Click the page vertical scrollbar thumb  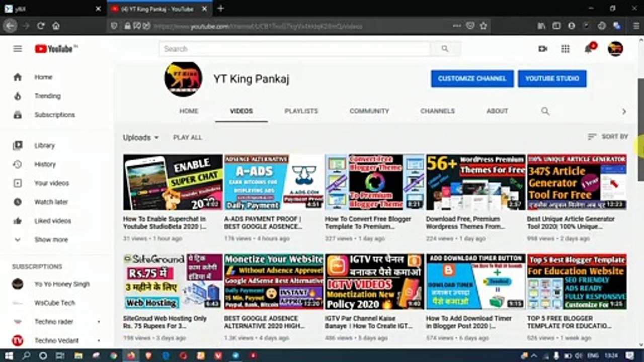click(x=640, y=129)
